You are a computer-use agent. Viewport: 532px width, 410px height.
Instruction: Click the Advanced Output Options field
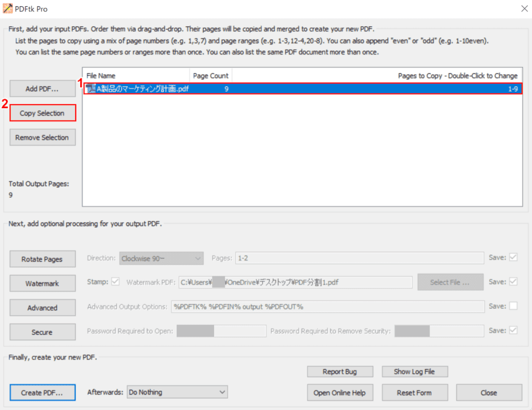328,307
